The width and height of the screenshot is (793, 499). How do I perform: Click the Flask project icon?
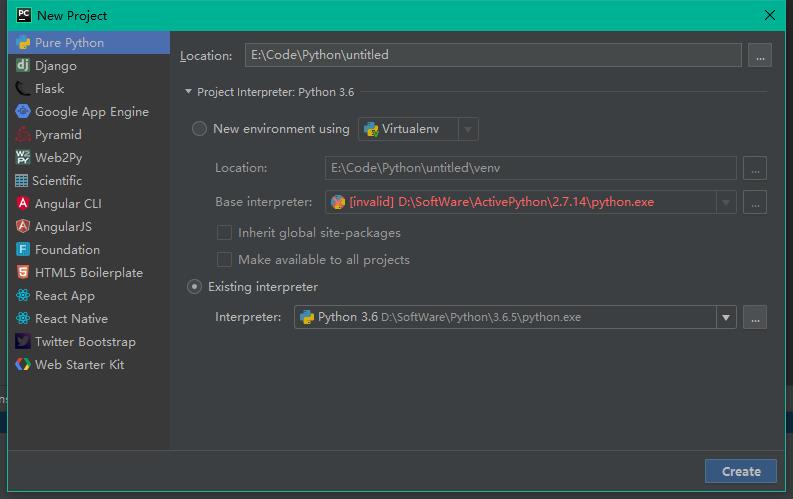click(x=23, y=89)
